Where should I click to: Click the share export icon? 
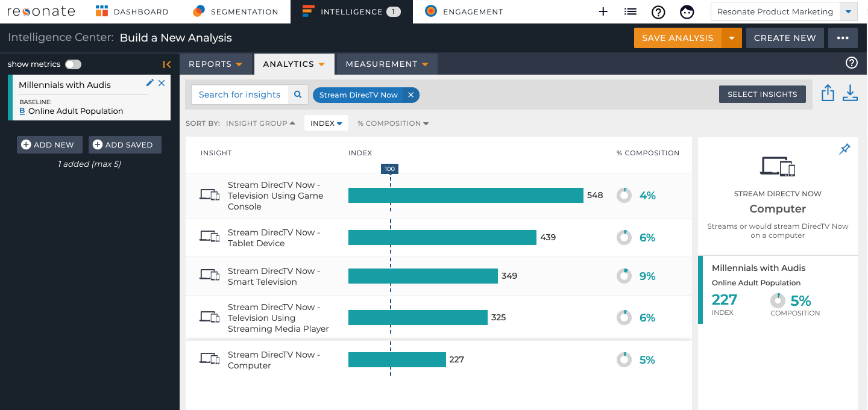tap(828, 93)
